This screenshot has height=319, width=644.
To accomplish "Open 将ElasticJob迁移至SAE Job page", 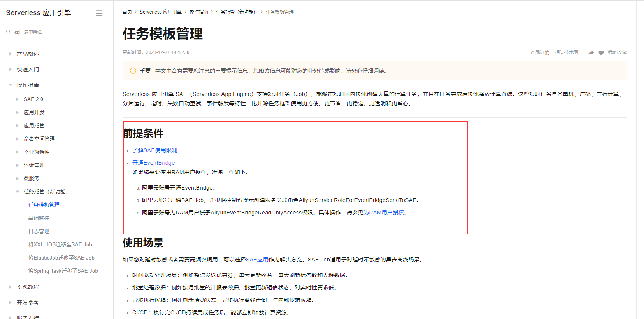I will click(61, 258).
